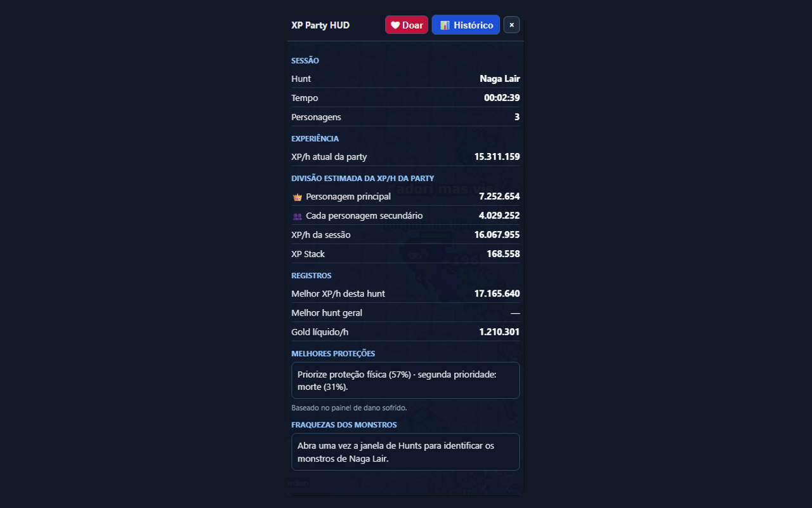Select the Hunt row showing Naga Lair
Screen dimensions: 812x508
coord(405,79)
